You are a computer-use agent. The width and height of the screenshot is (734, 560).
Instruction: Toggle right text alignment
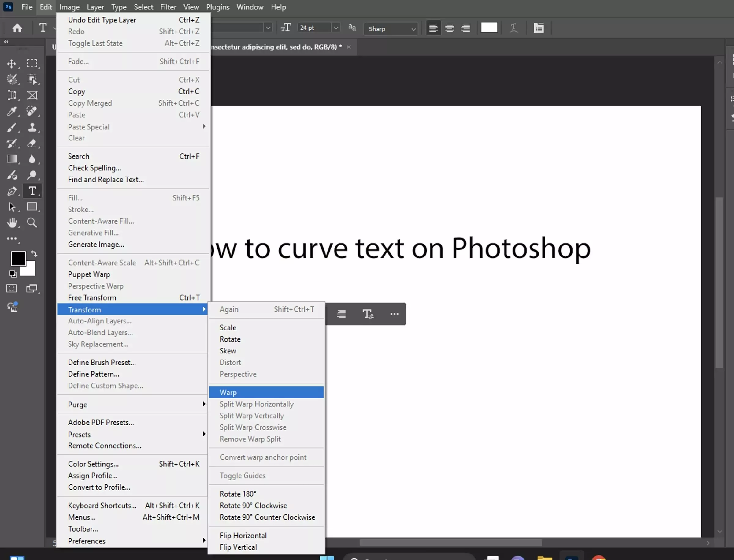[x=465, y=28]
